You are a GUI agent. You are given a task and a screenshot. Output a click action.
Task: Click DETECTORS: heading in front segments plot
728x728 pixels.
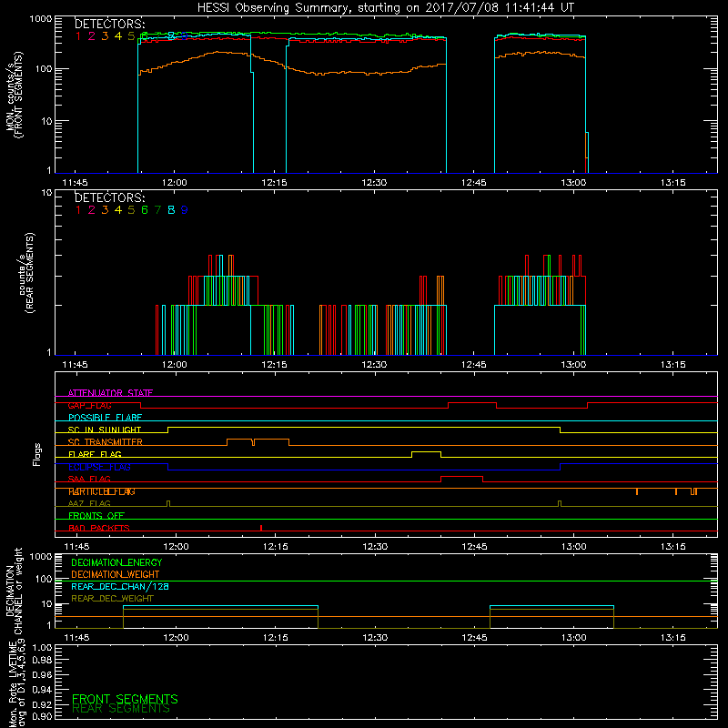click(110, 24)
